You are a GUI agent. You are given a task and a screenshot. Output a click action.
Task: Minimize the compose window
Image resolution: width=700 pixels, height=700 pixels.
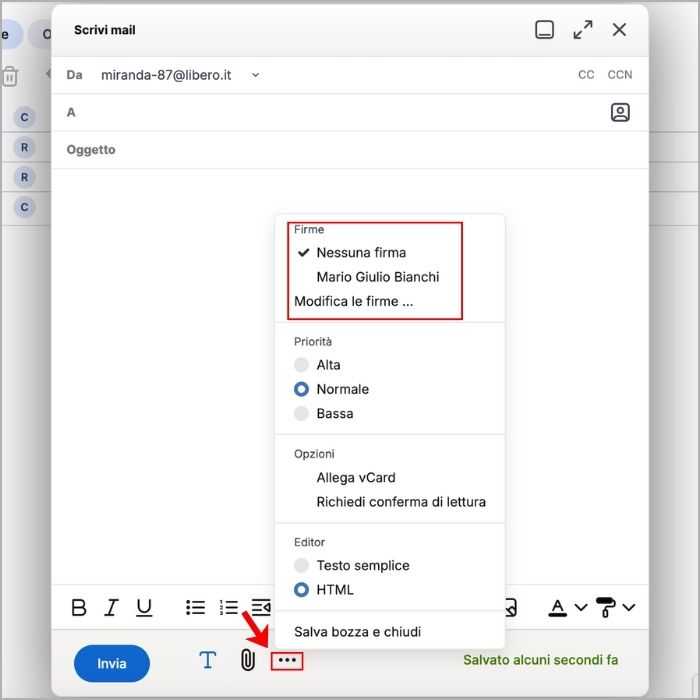click(x=544, y=30)
